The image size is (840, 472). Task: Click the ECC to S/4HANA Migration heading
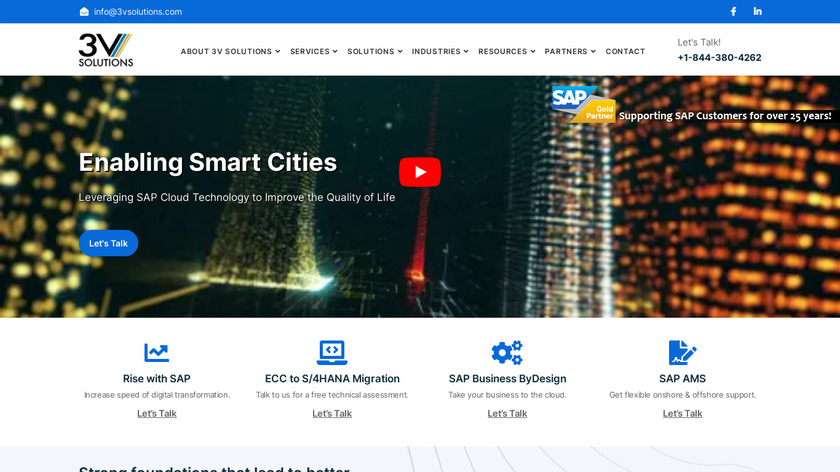point(332,379)
